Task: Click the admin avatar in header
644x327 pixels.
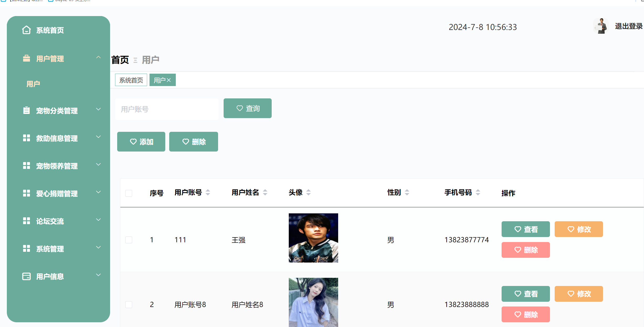Action: (x=601, y=26)
